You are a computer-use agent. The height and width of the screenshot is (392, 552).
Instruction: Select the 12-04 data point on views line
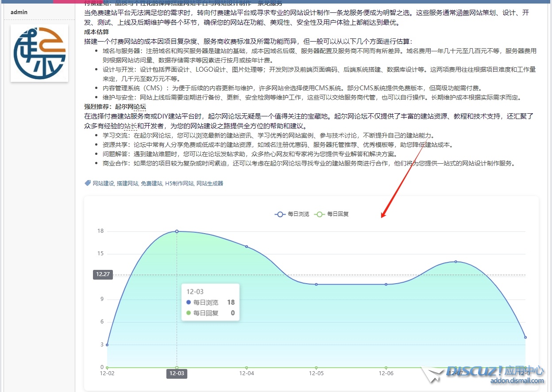pos(247,246)
